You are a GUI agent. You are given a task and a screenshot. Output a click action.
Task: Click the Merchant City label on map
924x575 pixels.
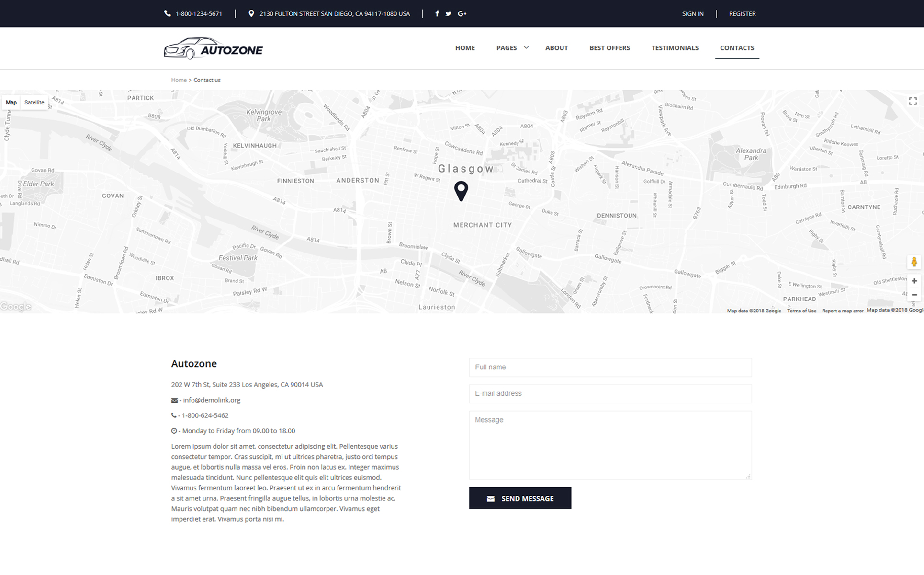(x=483, y=225)
